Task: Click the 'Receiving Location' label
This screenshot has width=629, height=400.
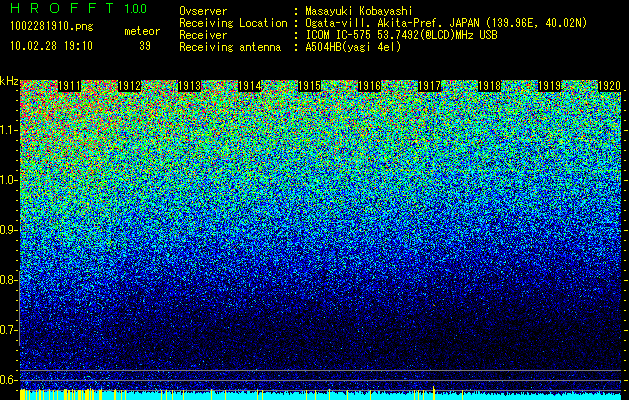Action: (233, 23)
